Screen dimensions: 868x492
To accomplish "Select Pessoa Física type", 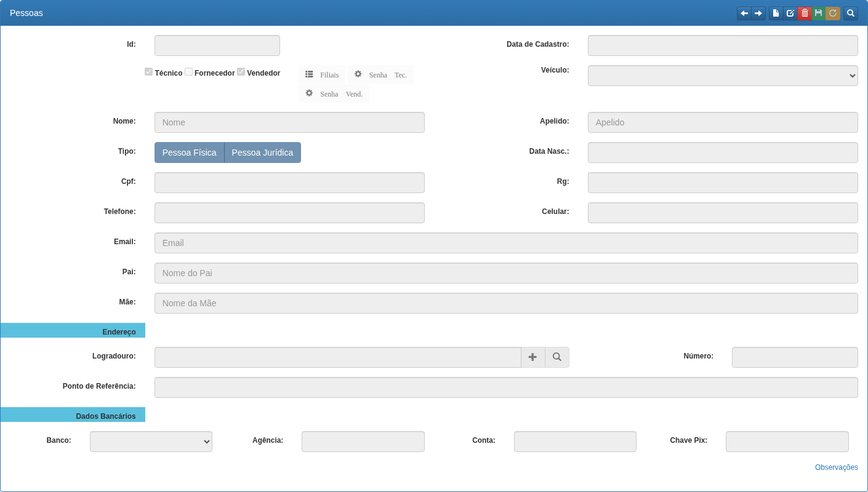I will point(190,153).
